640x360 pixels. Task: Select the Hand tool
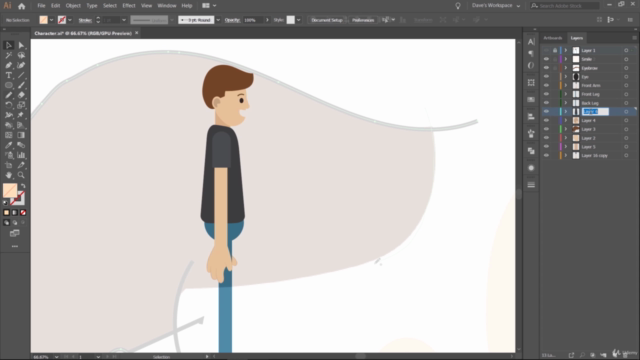coord(9,175)
